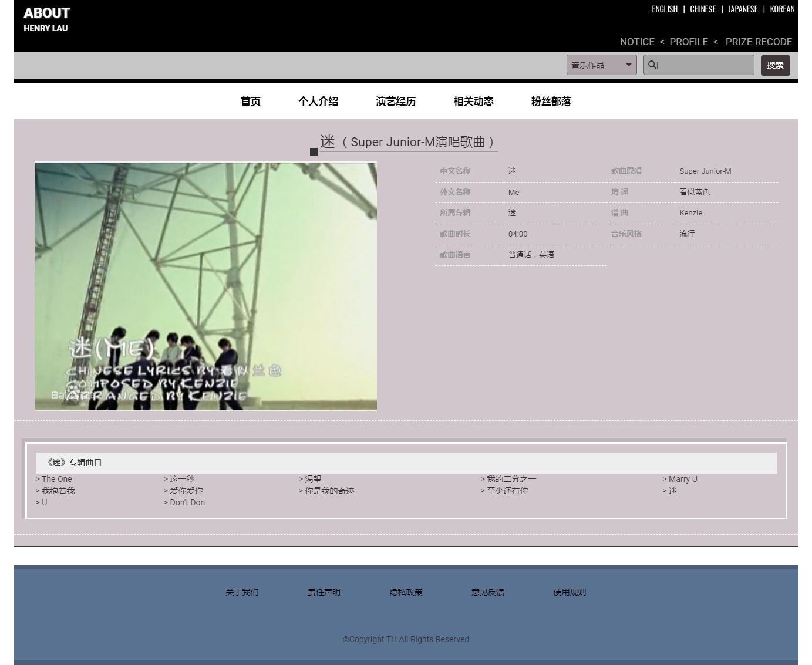Open the PROFILE link in header
This screenshot has height=665, width=812.
tap(689, 42)
